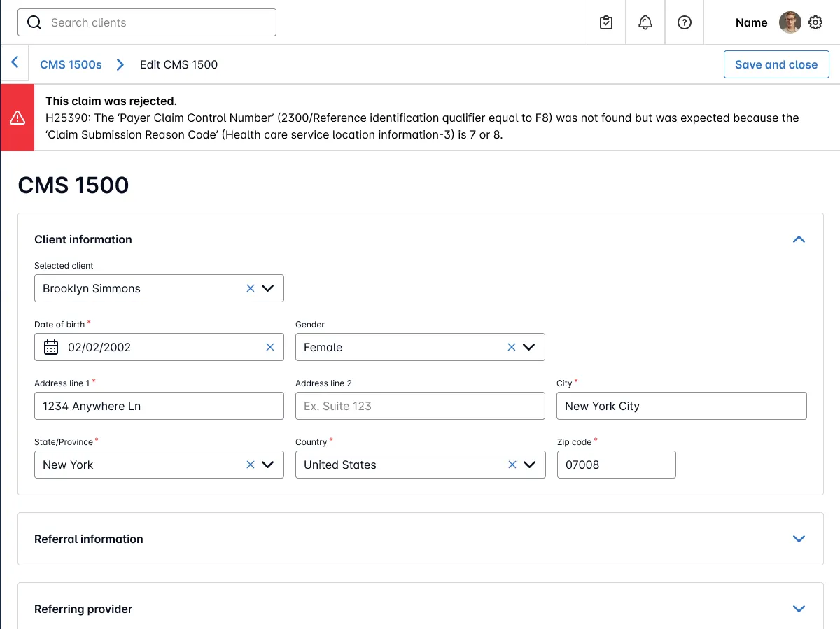The height and width of the screenshot is (629, 840).
Task: Click United States value in Country field
Action: pos(340,465)
